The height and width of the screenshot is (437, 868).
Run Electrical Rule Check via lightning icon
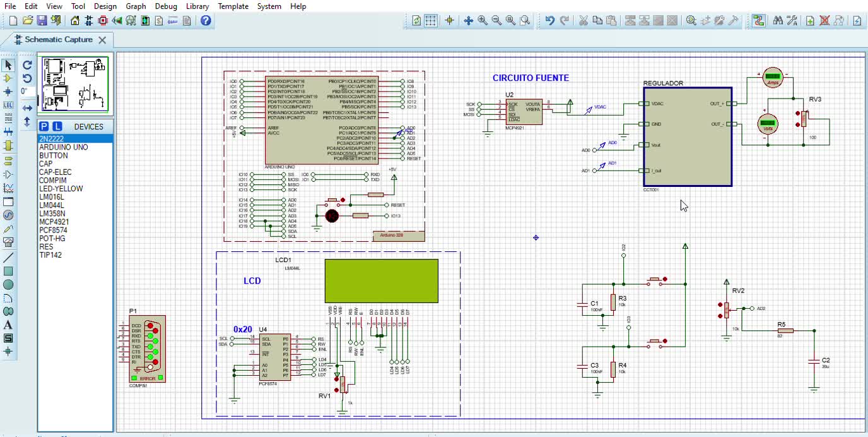click(857, 20)
